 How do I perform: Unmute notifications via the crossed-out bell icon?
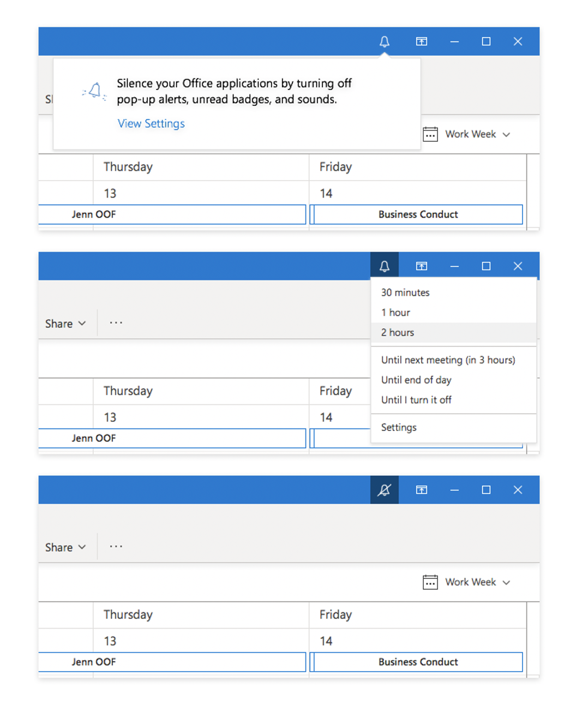385,489
